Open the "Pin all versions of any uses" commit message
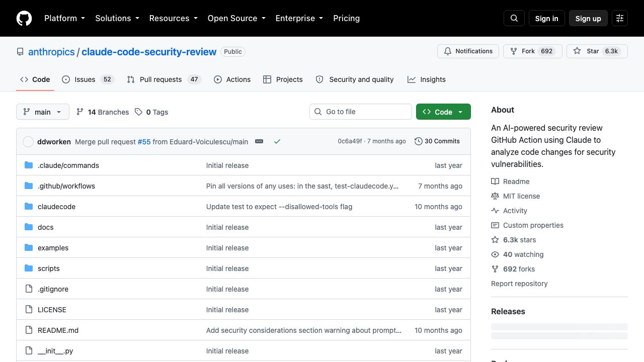Image resolution: width=644 pixels, height=362 pixels. [302, 186]
